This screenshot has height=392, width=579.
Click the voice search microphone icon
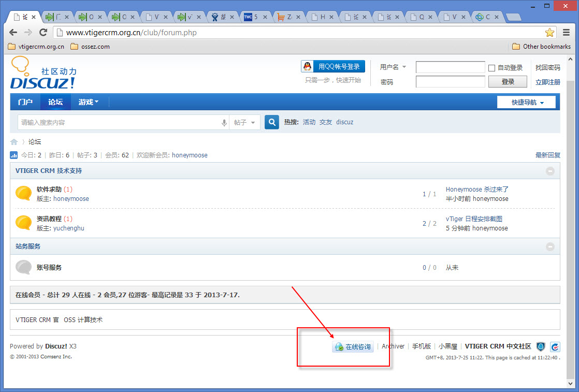click(x=224, y=123)
